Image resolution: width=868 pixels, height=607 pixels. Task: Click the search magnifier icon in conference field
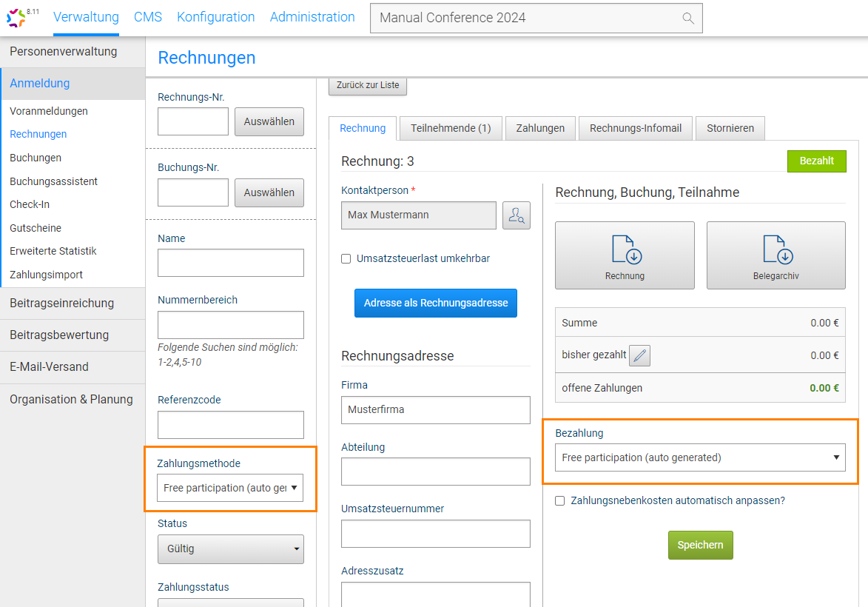coord(687,19)
